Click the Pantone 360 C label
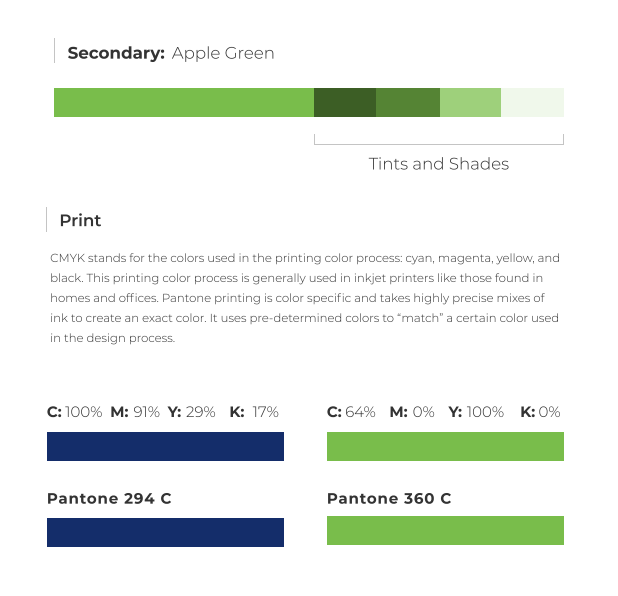This screenshot has height=596, width=618. coord(389,499)
